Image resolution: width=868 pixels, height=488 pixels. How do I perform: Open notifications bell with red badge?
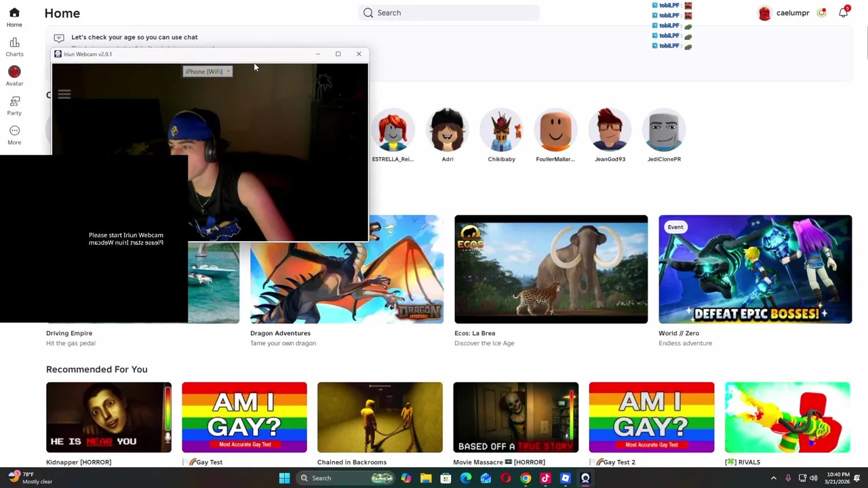pos(844,12)
